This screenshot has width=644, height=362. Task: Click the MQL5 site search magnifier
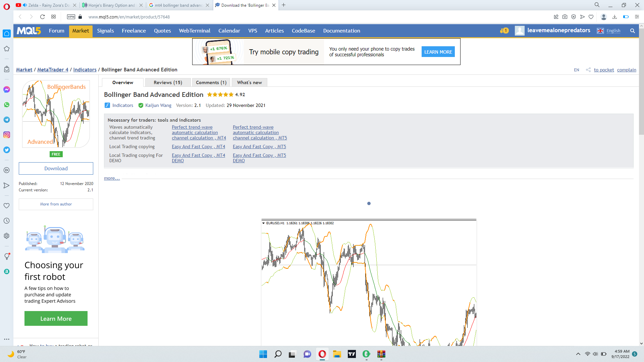point(632,31)
